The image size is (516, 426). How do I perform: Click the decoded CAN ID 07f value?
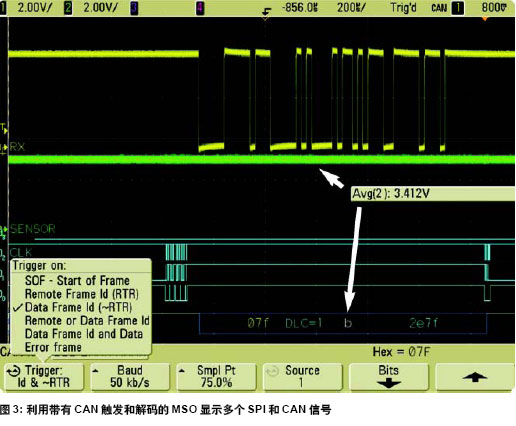coord(258,323)
